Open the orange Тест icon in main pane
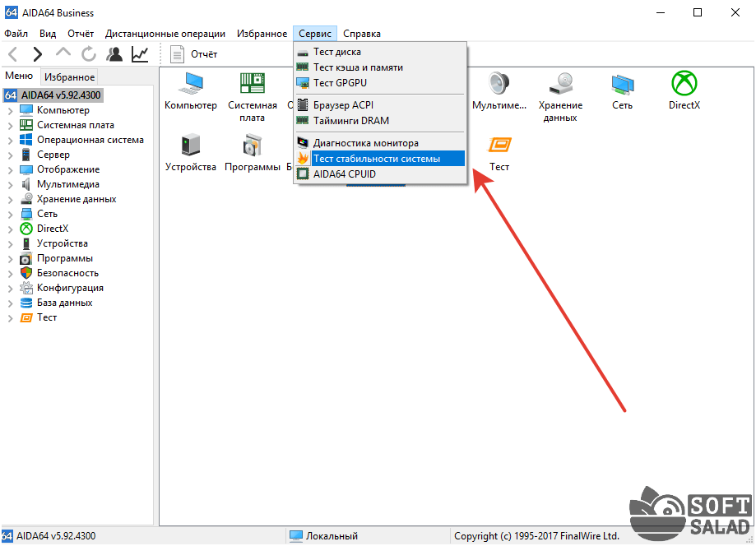 pos(499,153)
